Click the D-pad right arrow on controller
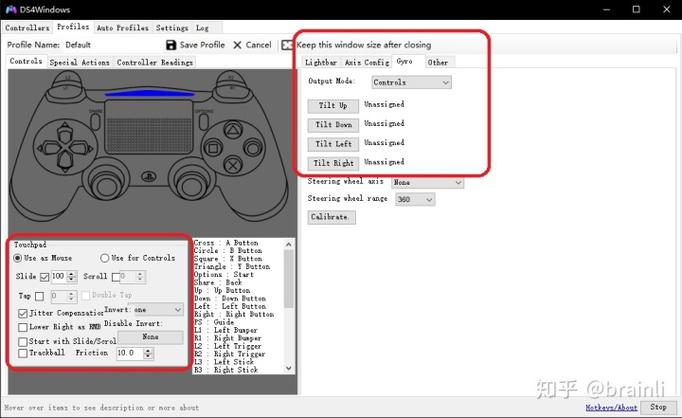The width and height of the screenshot is (682, 418). [82, 148]
